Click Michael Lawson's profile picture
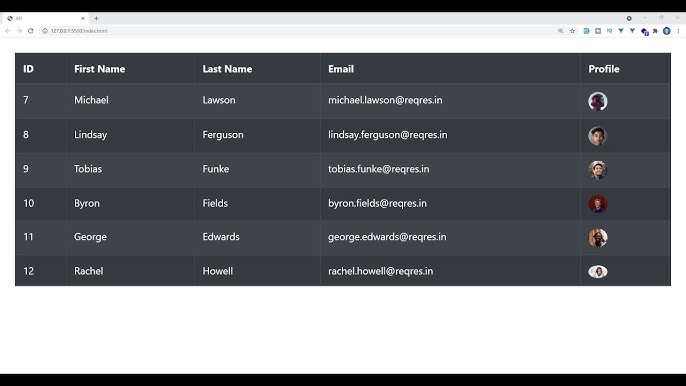 coord(598,101)
